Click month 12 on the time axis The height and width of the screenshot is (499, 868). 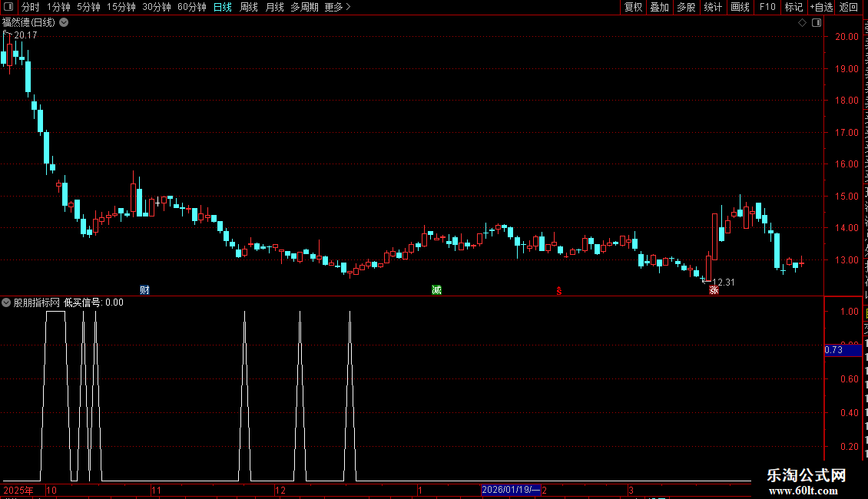coord(280,490)
